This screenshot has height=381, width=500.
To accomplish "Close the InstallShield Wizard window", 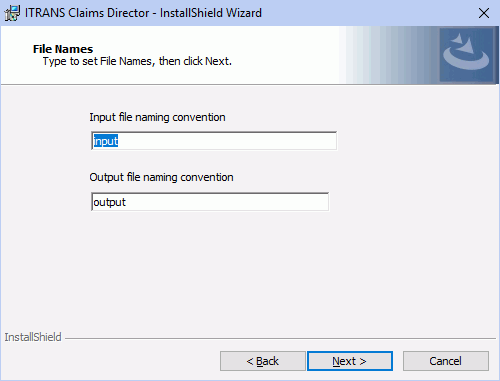I will point(484,13).
